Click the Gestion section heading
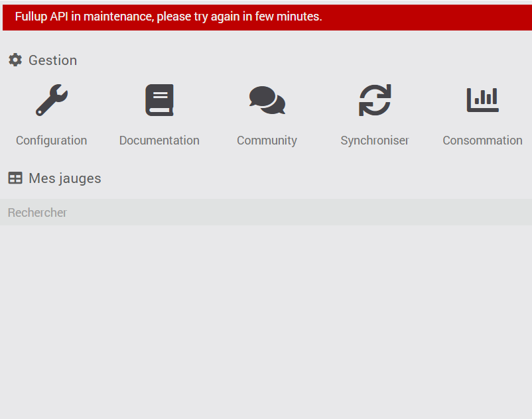The height and width of the screenshot is (419, 532). pyautogui.click(x=52, y=60)
